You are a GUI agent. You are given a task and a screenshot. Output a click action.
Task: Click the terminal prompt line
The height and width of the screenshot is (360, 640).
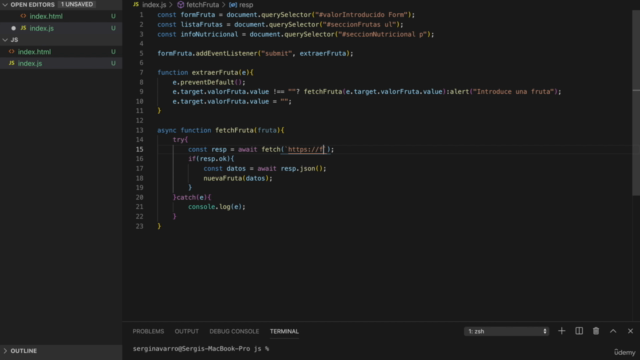point(201,349)
